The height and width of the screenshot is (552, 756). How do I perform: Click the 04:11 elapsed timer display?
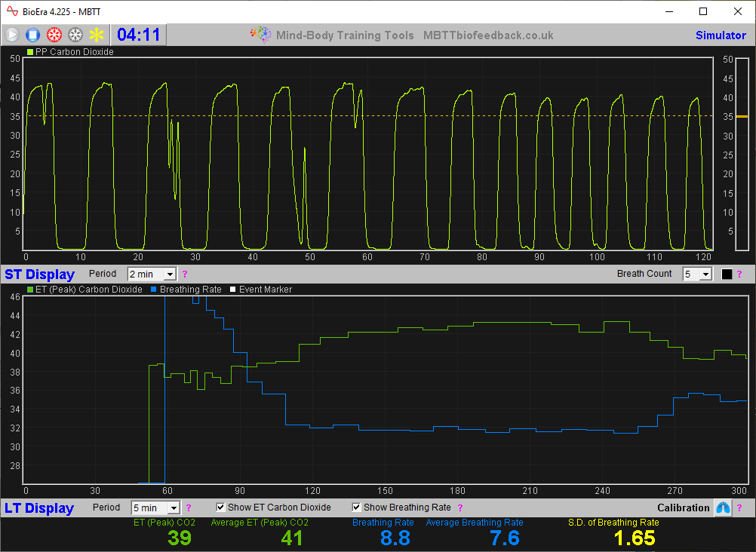point(139,35)
